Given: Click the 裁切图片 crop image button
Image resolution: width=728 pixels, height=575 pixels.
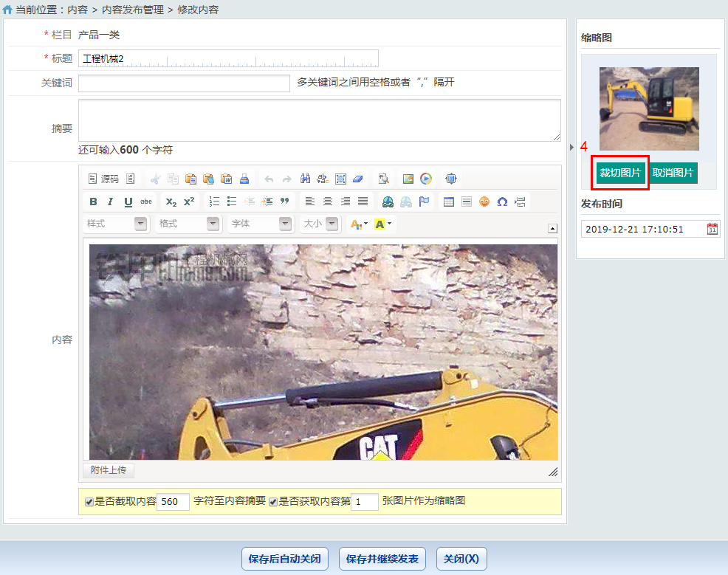Looking at the screenshot, I should 620,173.
